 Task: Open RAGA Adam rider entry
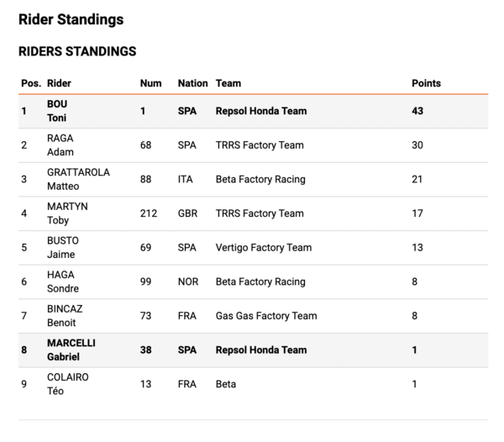60,145
